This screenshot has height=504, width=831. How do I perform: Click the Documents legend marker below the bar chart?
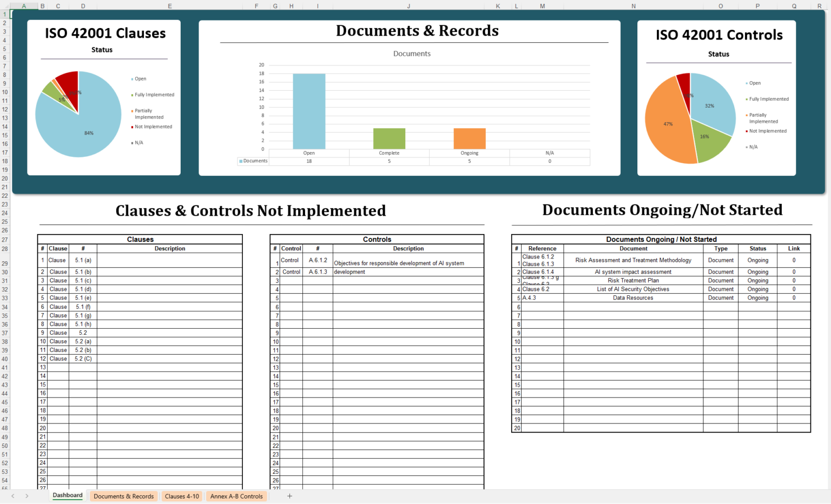coord(240,161)
